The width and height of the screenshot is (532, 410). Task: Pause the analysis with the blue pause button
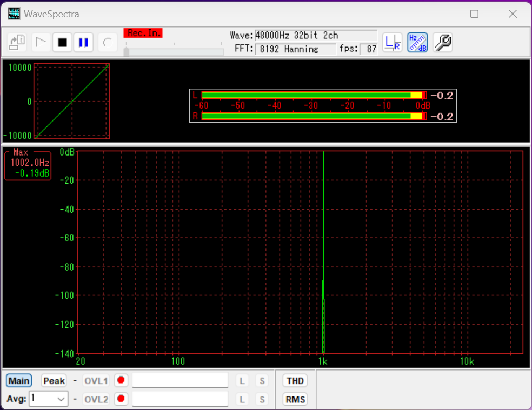(83, 43)
